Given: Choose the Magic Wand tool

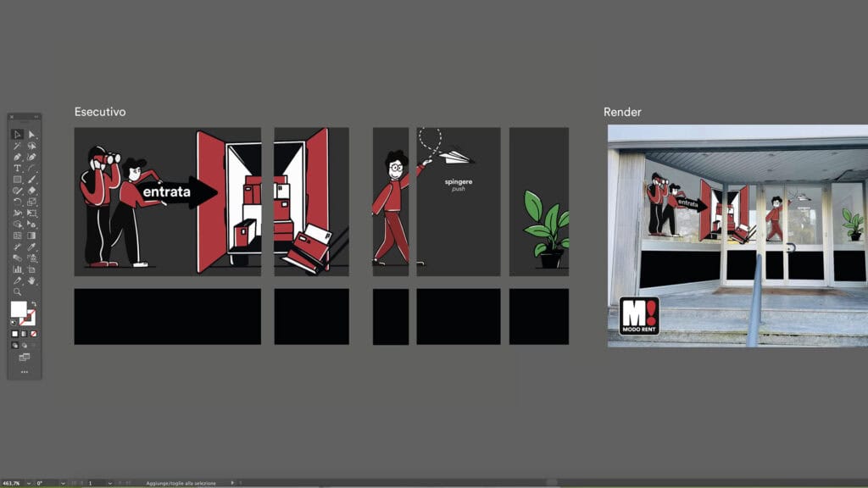Looking at the screenshot, I should [x=17, y=146].
